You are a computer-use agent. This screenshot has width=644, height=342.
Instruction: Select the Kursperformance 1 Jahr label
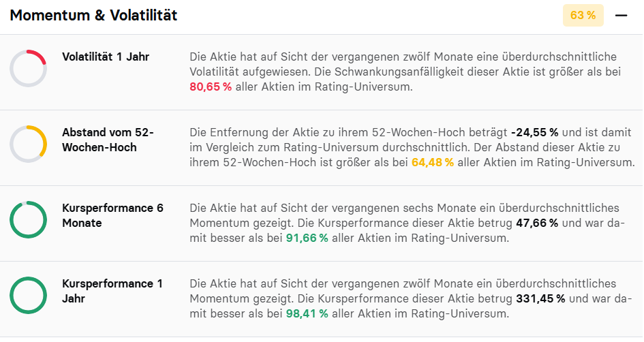pyautogui.click(x=112, y=291)
